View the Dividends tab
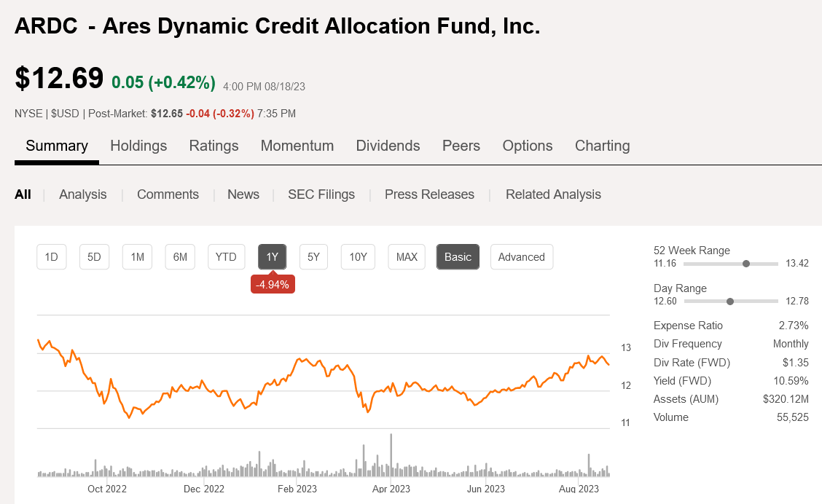822x504 pixels. click(388, 146)
